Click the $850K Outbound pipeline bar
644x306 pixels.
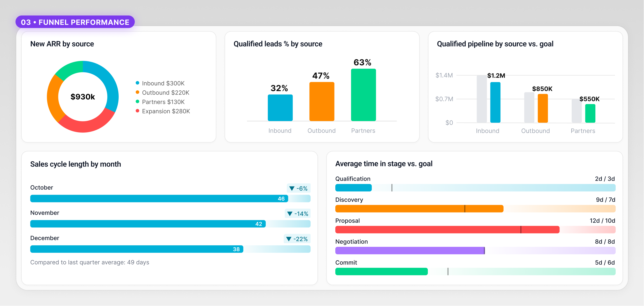tap(543, 108)
